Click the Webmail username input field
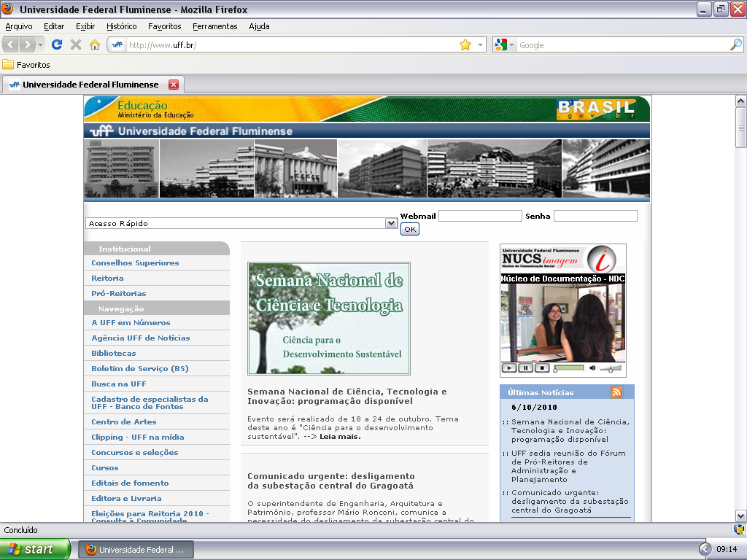Screen dimensions: 747x560 [480, 216]
